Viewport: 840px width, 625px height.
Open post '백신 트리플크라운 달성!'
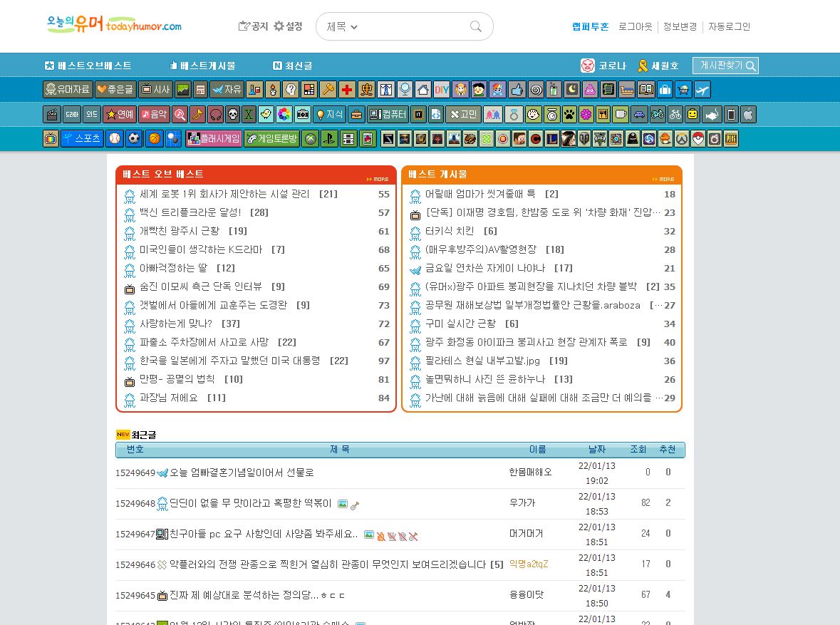point(190,212)
